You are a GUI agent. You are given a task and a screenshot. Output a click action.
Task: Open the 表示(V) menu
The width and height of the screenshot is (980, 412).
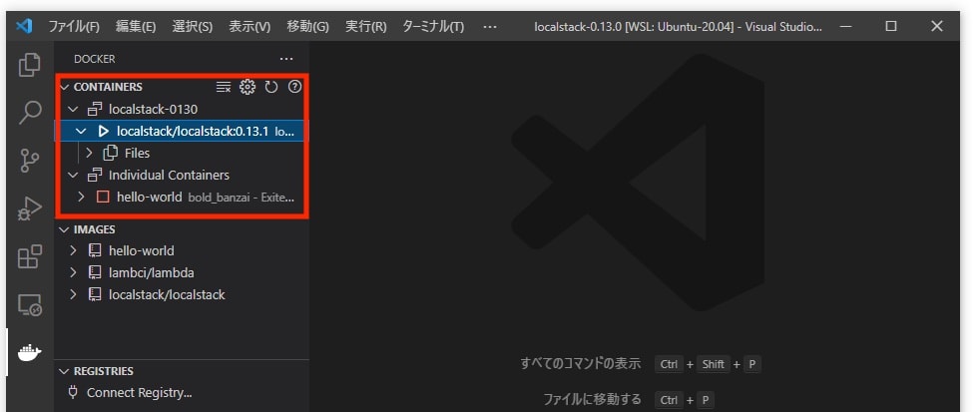tap(249, 26)
